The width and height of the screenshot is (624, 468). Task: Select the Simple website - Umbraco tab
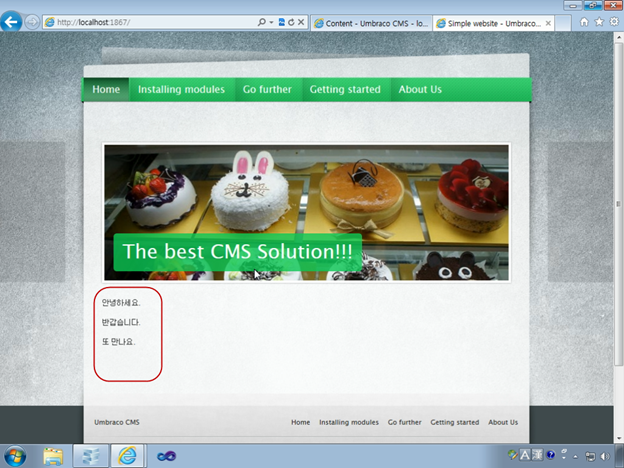tap(489, 23)
